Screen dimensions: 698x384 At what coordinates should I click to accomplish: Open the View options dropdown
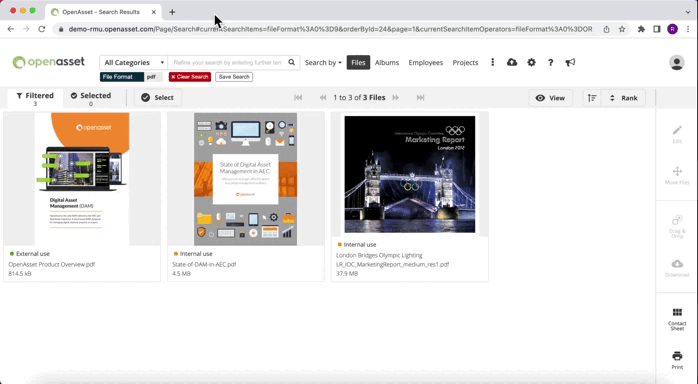550,98
